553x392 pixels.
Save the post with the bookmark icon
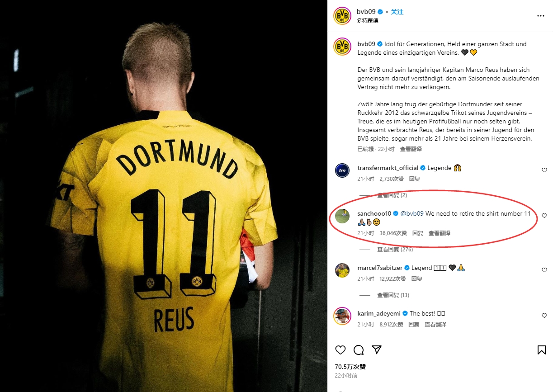tap(541, 350)
